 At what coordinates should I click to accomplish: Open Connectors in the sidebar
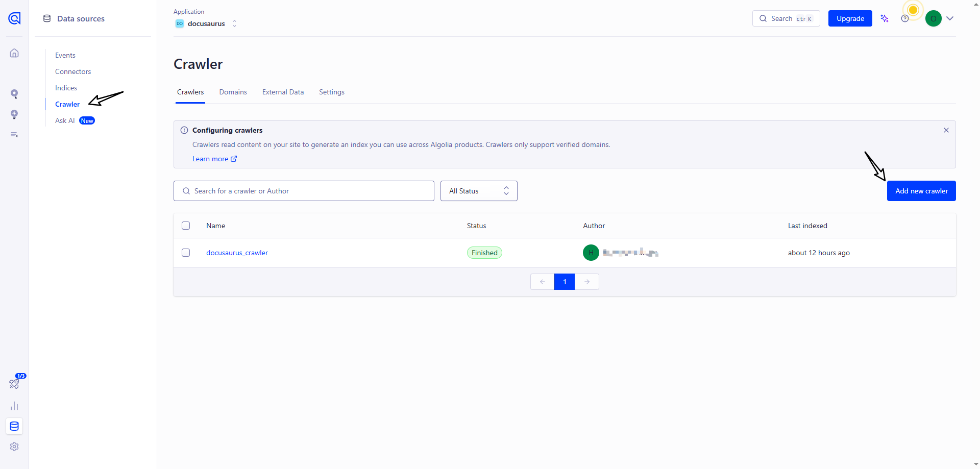tap(73, 71)
